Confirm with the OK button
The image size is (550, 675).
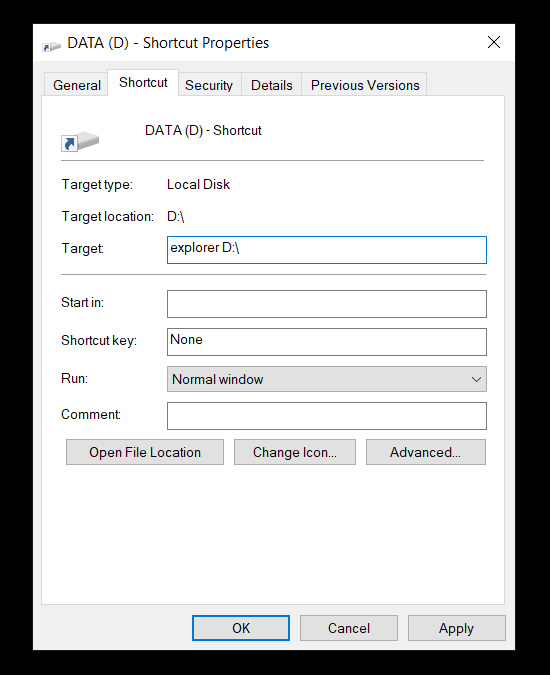click(x=241, y=628)
